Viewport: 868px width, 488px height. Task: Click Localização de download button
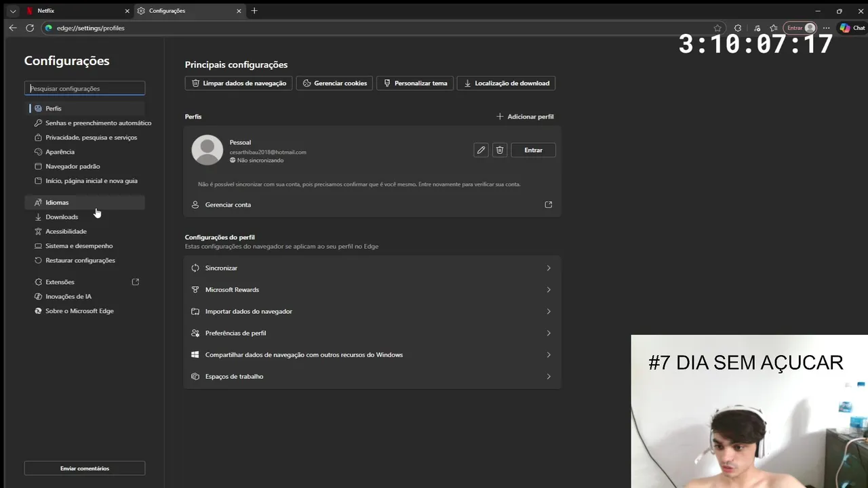pos(507,83)
